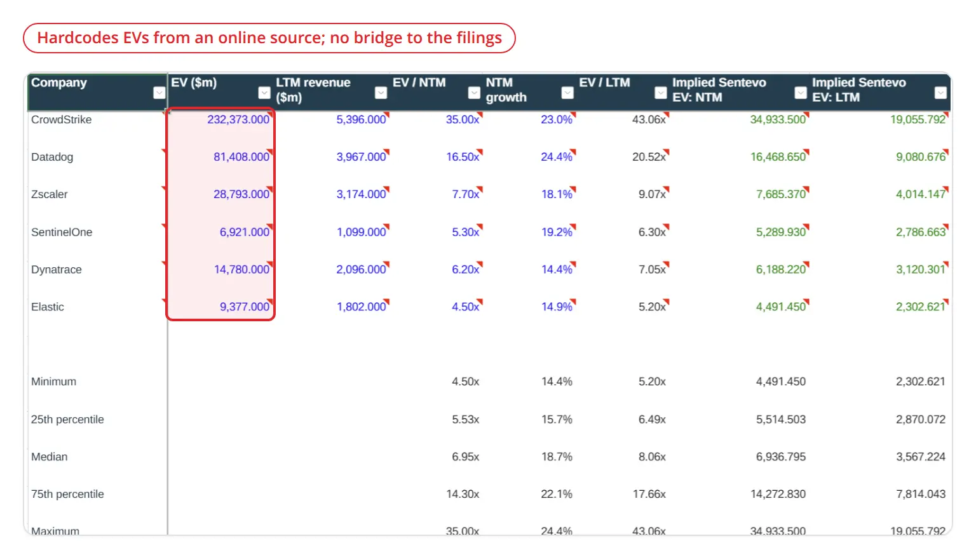Select Zscaler LTM revenue 3,174.000

click(x=362, y=195)
